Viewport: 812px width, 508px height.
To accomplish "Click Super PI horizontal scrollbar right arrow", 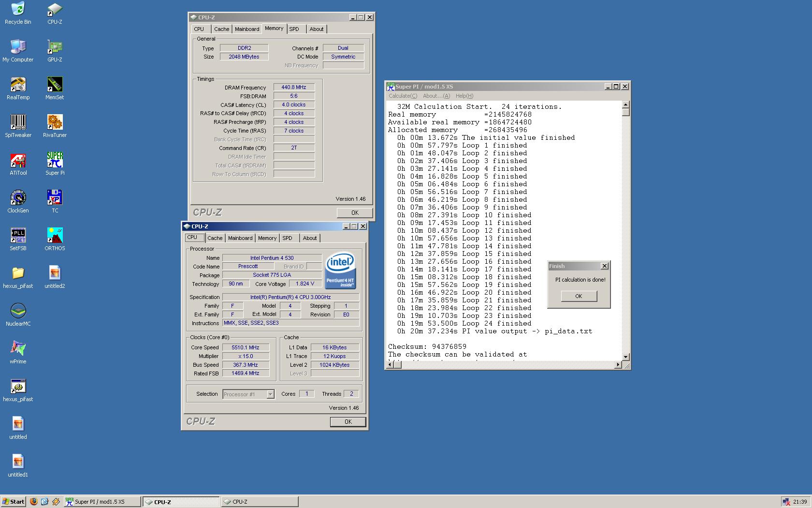I will (x=618, y=365).
